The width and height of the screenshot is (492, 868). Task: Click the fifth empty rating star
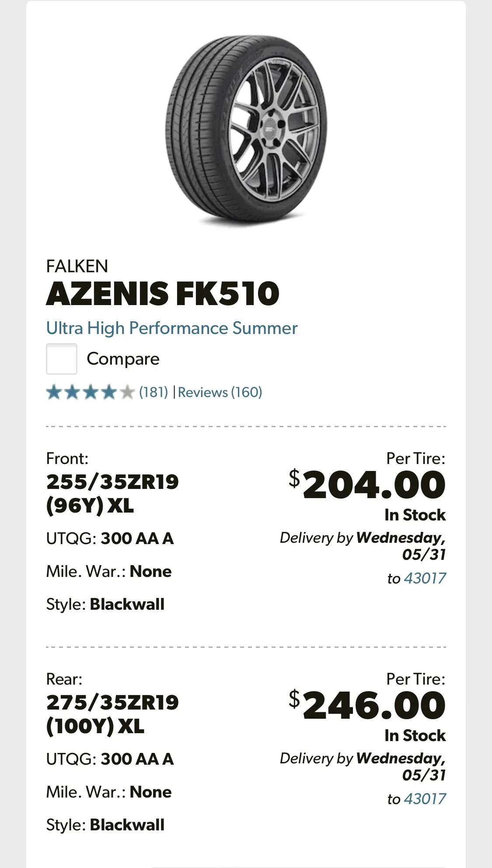tap(127, 393)
